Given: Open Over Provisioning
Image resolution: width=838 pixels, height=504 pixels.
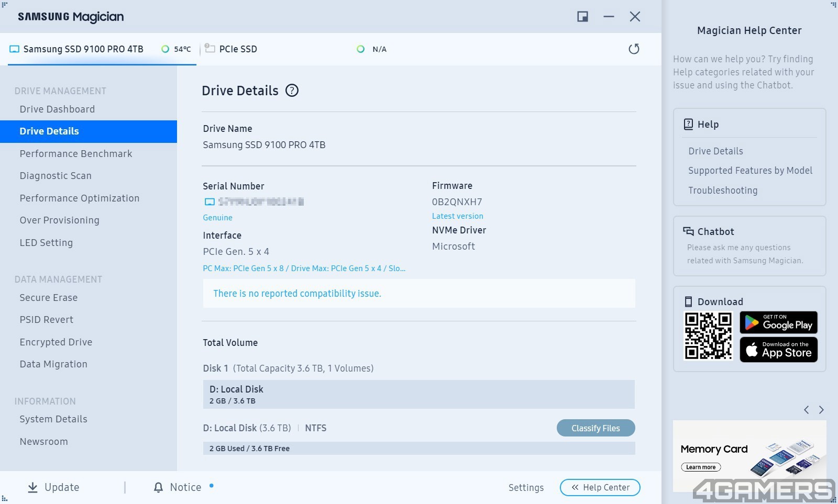Looking at the screenshot, I should (x=59, y=220).
